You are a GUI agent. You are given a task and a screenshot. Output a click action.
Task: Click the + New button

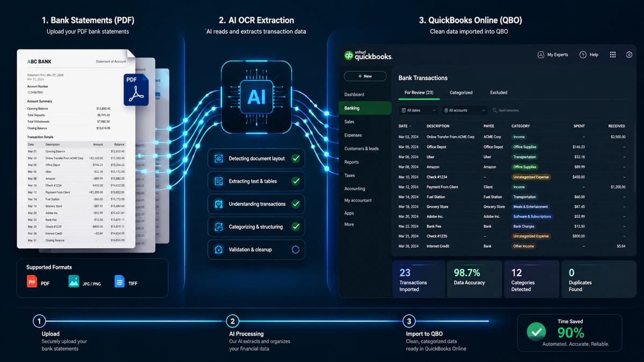pos(365,76)
